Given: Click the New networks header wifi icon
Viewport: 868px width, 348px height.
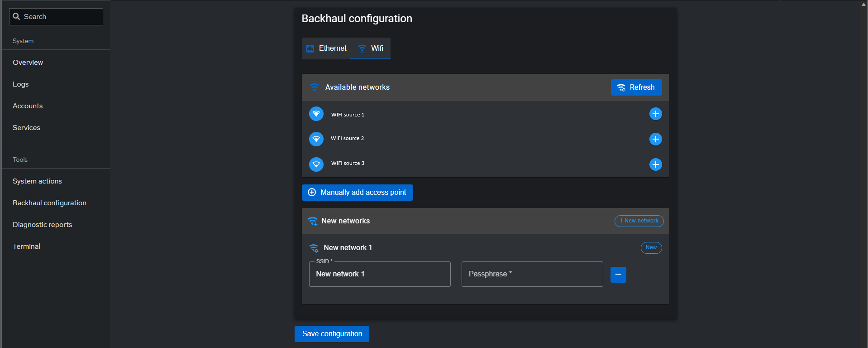Looking at the screenshot, I should click(x=313, y=221).
